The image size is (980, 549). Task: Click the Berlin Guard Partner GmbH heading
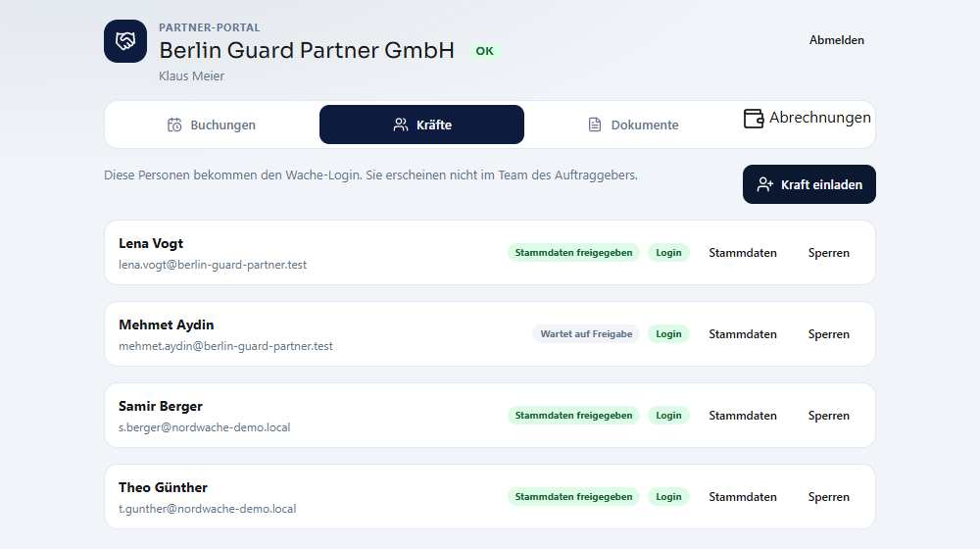pos(307,51)
